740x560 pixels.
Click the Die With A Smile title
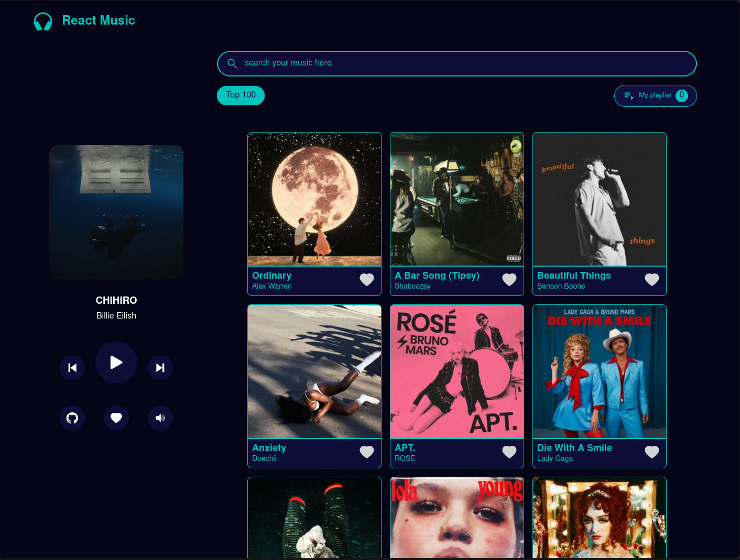coord(574,448)
